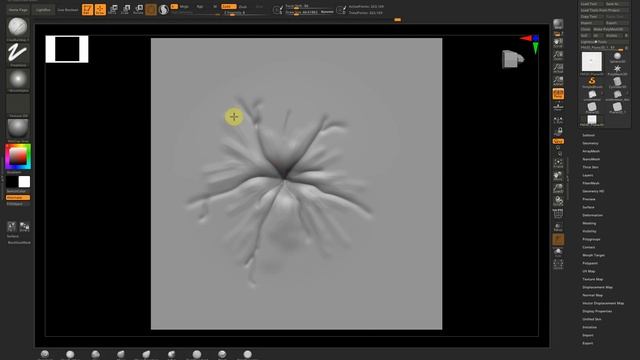Expand the Geometry subpalette
The image size is (640, 360).
coord(590,143)
